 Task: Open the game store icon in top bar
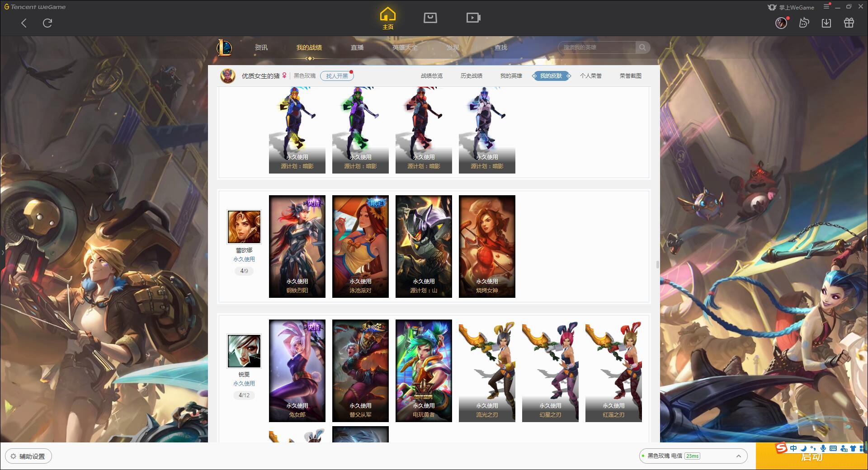[430, 18]
